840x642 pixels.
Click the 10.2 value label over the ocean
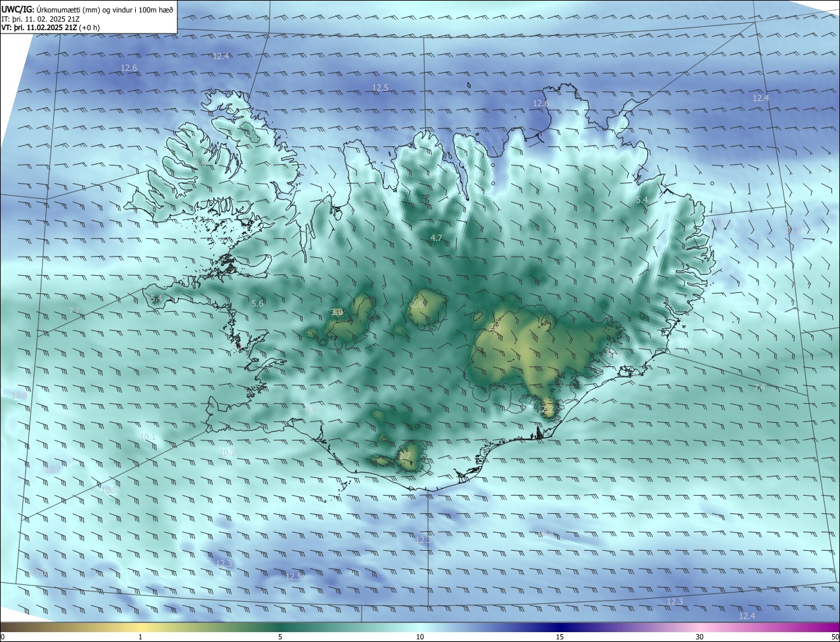pos(227,452)
